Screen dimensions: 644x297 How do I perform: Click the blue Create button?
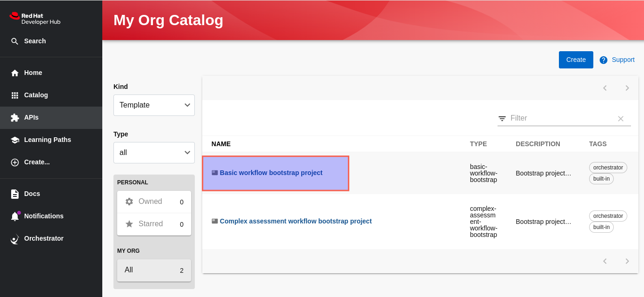pos(576,60)
